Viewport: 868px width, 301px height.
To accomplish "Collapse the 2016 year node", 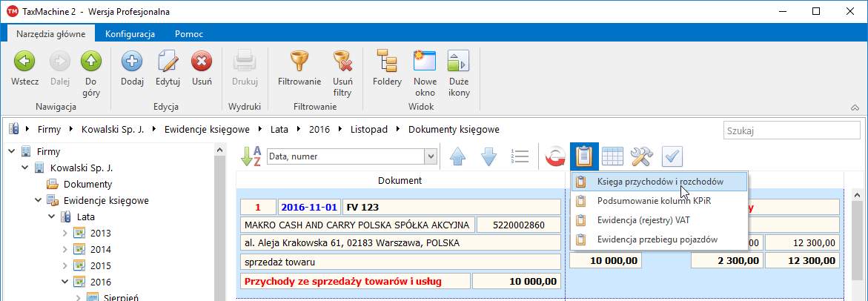I will (x=64, y=282).
